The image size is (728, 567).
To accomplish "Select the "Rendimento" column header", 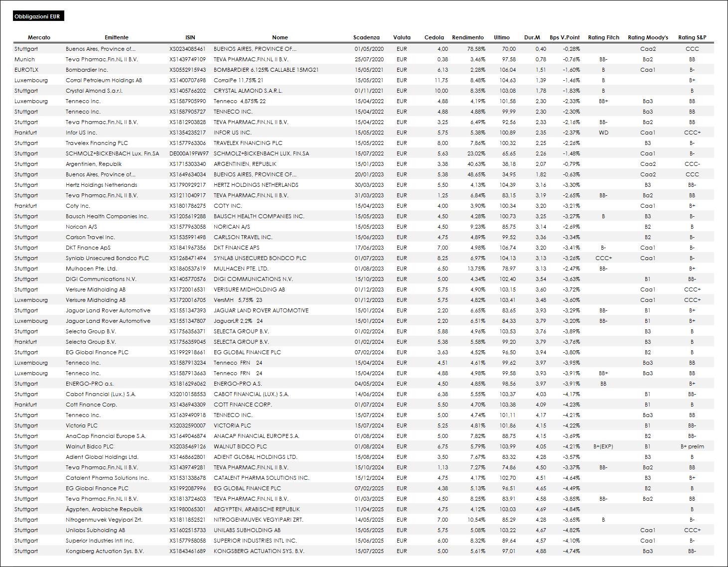I will click(x=468, y=37).
